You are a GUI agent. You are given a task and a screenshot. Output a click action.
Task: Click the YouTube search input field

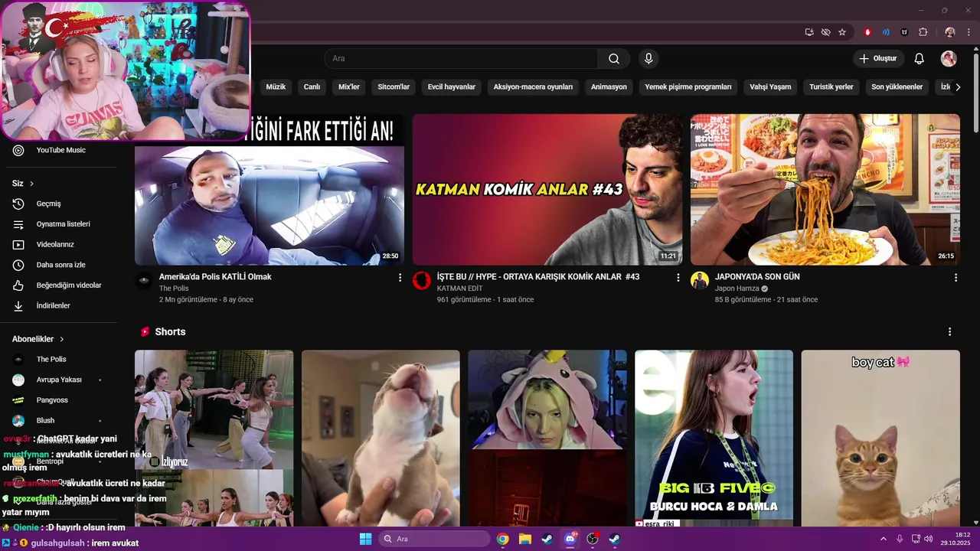click(x=462, y=59)
